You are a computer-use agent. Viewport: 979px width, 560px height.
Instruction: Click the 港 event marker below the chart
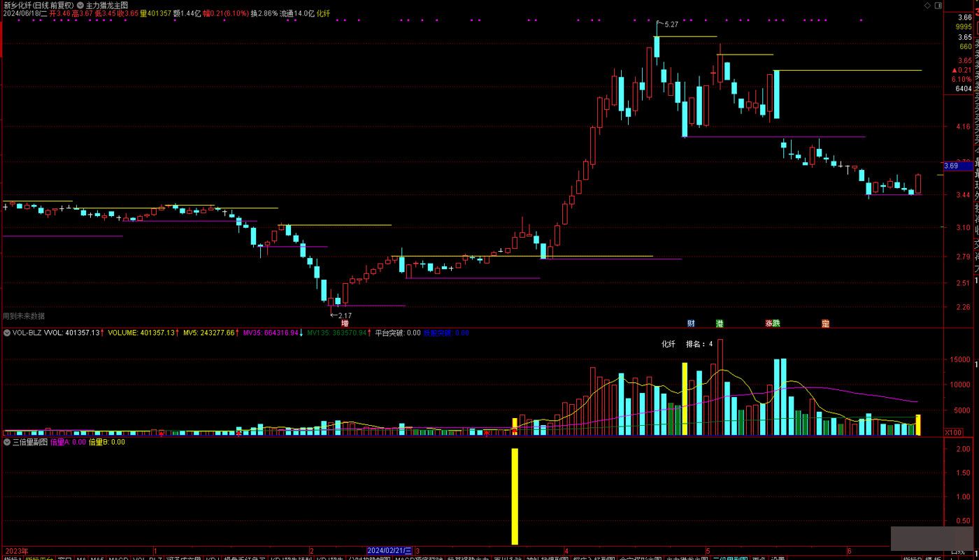(x=720, y=324)
